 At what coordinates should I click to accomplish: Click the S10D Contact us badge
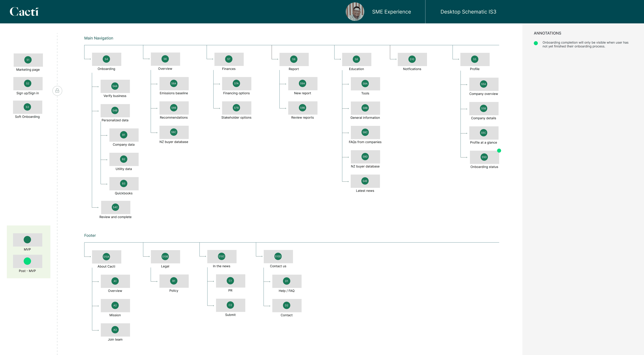tap(278, 257)
